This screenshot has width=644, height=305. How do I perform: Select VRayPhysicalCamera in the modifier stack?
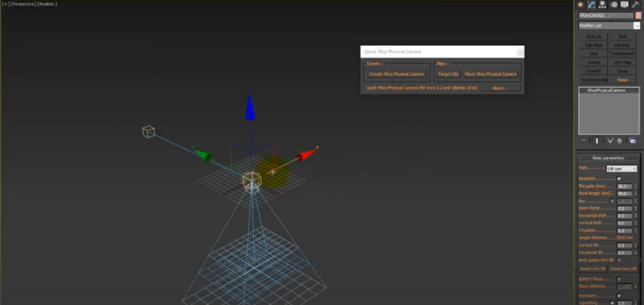click(x=608, y=90)
